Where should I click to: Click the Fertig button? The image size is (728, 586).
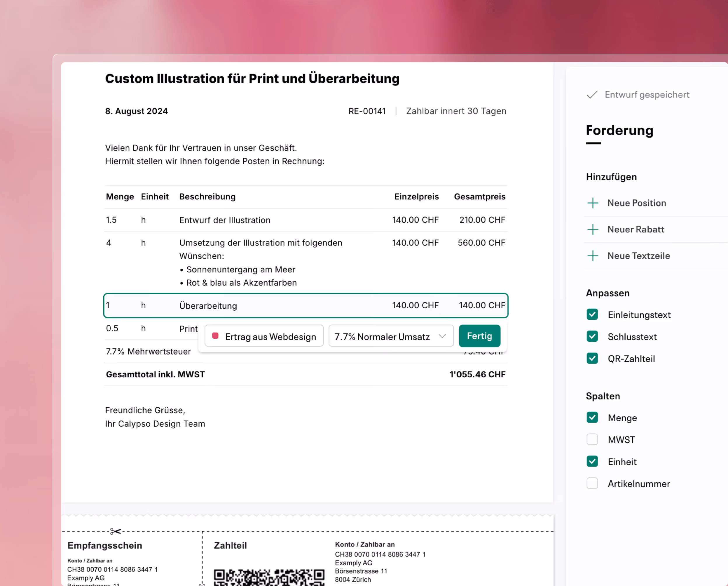click(479, 336)
